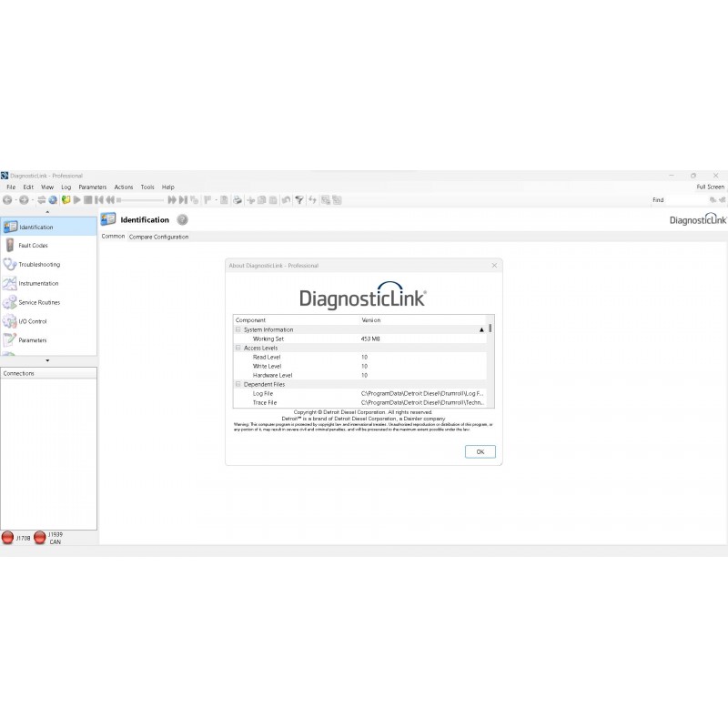Image resolution: width=728 pixels, height=728 pixels.
Task: Select the Trace File row
Action: pyautogui.click(x=359, y=402)
